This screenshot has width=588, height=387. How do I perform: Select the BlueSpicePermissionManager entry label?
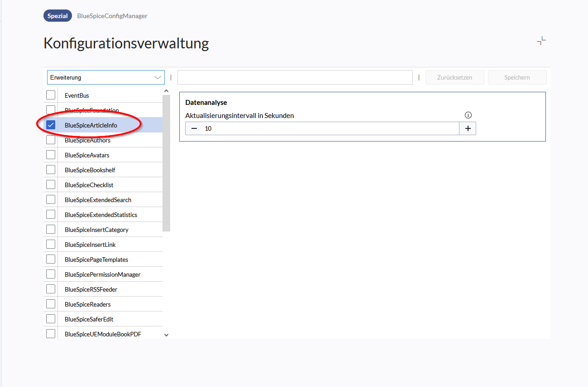pyautogui.click(x=103, y=274)
